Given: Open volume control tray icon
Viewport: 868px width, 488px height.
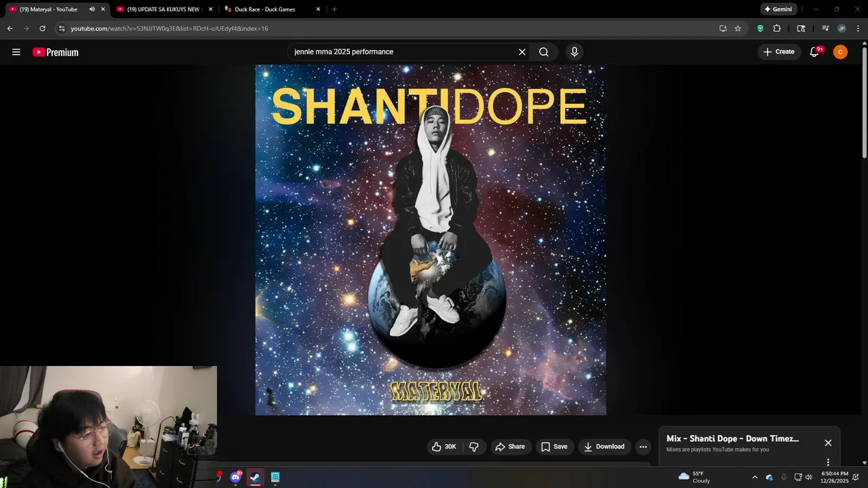Looking at the screenshot, I should [x=808, y=477].
